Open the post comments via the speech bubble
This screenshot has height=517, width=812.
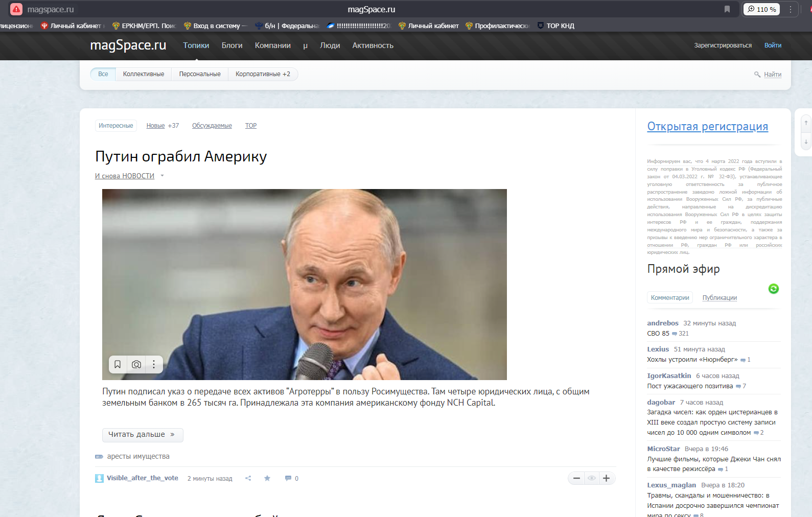pos(288,478)
